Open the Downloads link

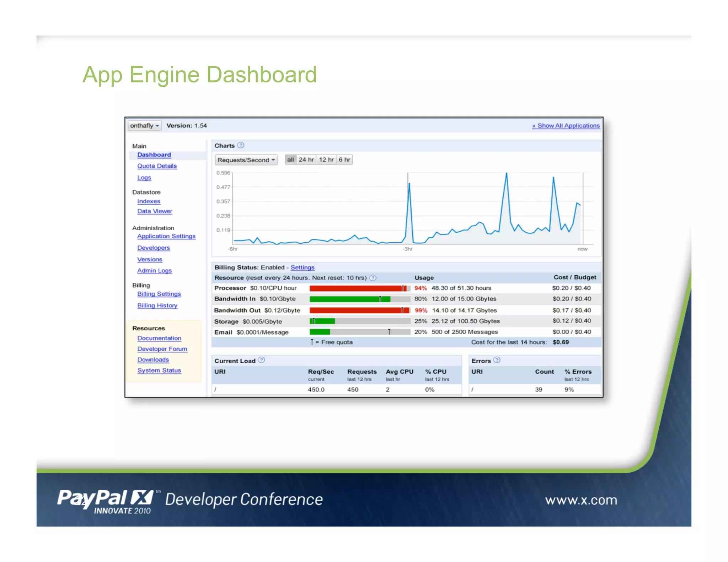click(153, 360)
